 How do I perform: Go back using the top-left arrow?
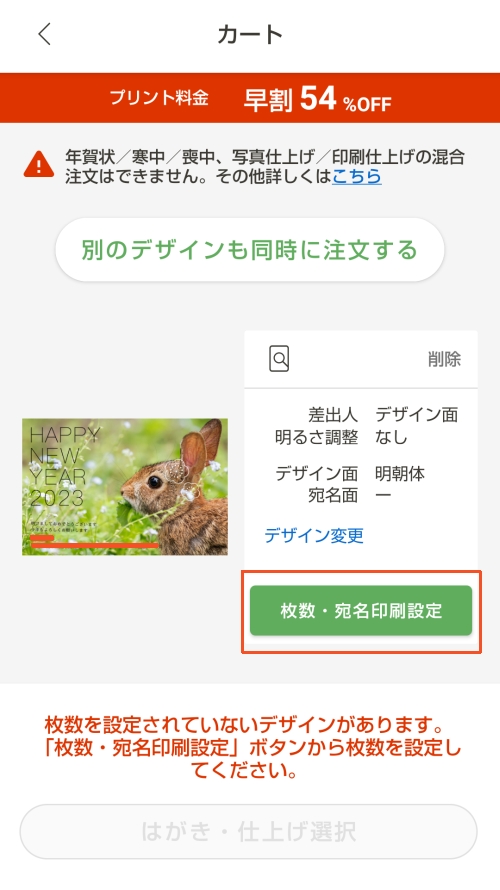44,34
